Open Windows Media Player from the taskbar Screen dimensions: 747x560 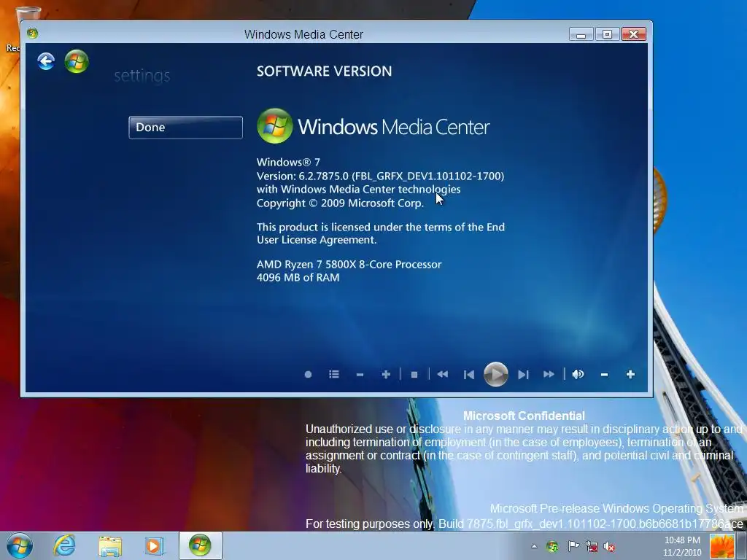point(155,545)
